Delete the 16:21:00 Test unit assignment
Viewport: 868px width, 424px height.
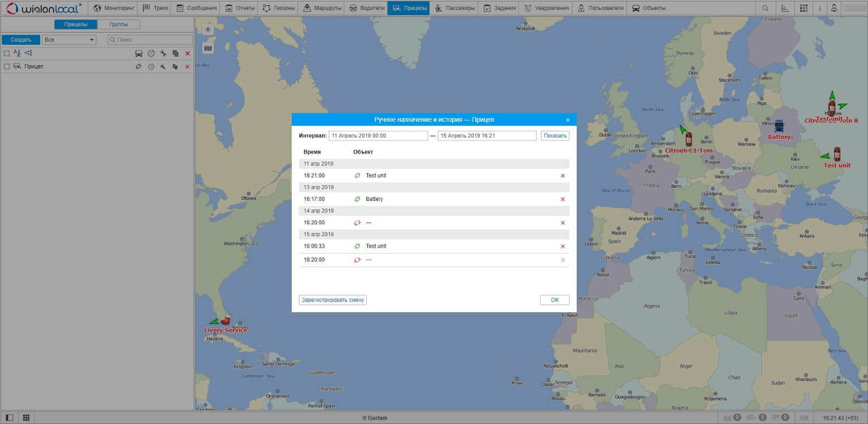point(563,176)
